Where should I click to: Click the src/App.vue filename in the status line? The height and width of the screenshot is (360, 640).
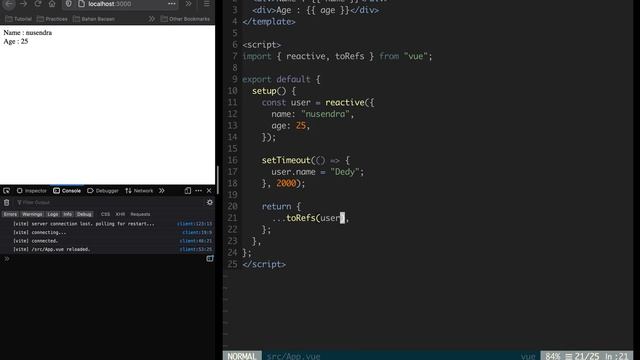point(293,356)
